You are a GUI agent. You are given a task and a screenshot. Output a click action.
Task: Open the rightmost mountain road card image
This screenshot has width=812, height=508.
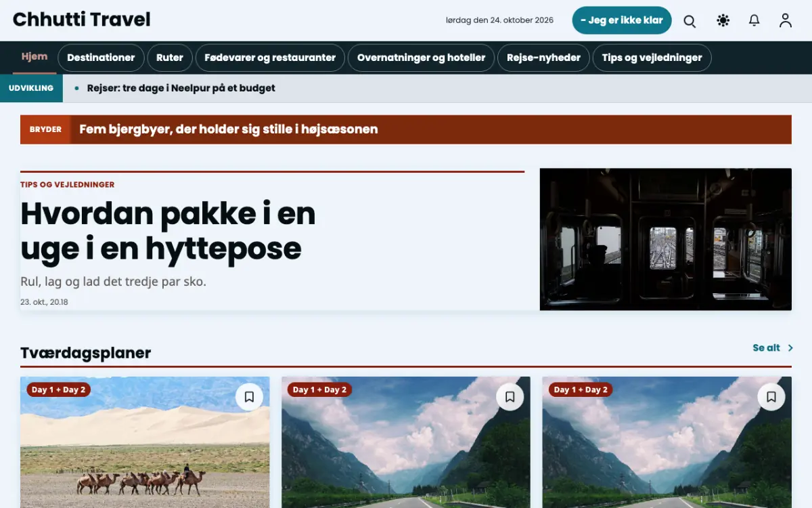[667, 442]
